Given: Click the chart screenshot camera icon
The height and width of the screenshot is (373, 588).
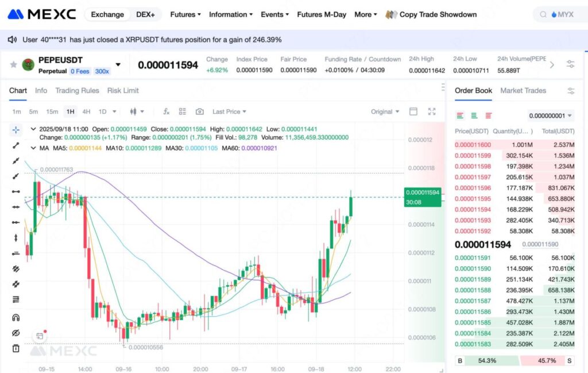Looking at the screenshot, I should 199,111.
